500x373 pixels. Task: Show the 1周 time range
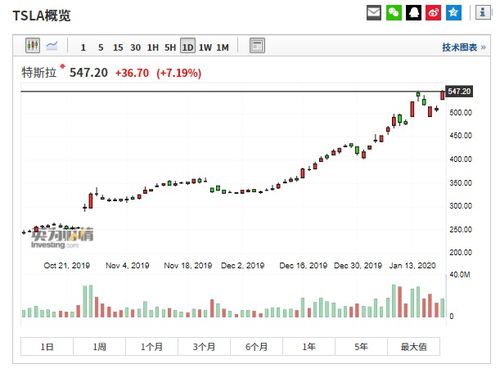pos(99,347)
